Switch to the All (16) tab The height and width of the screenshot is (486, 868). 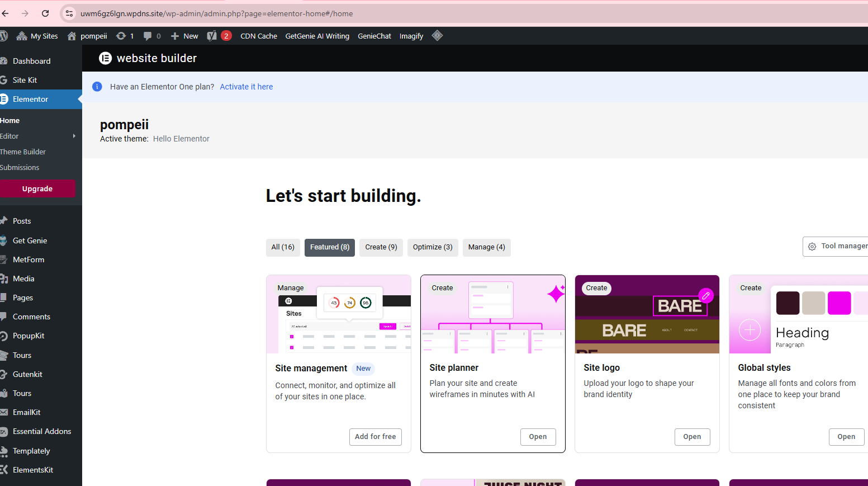click(x=283, y=247)
